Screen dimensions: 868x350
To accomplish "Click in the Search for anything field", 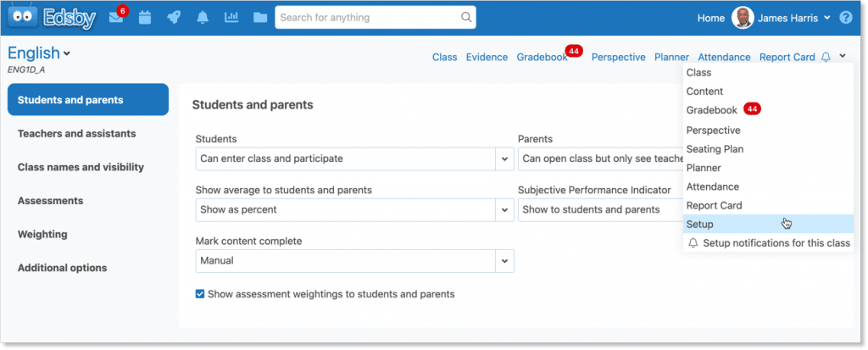I will tap(364, 17).
